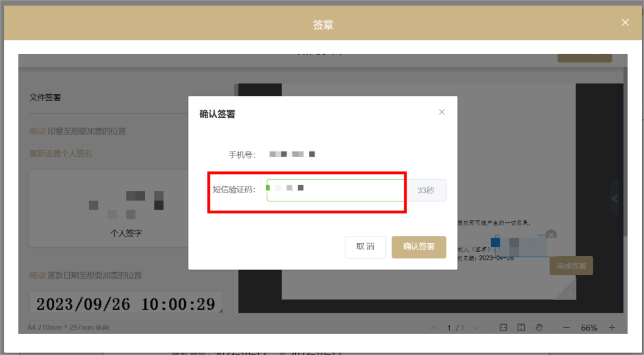
Task: Click the fit-to-page icon
Action: (521, 327)
